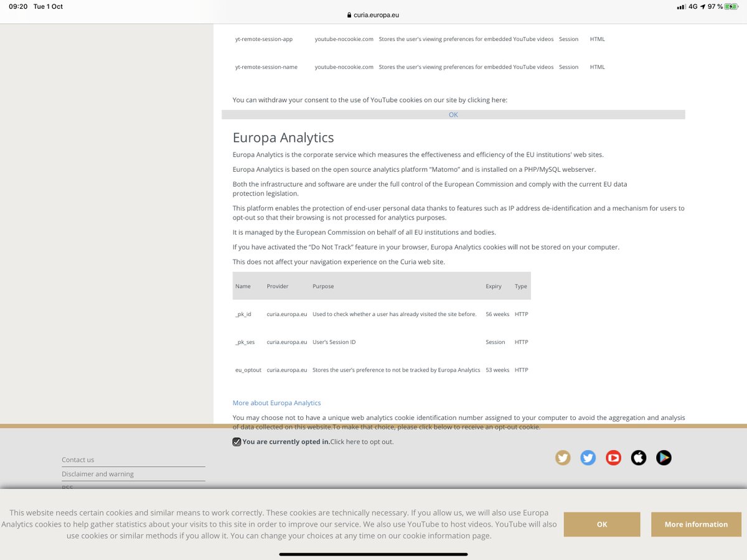Viewport: 747px width, 560px height.
Task: Select the Provider column header in analytics table
Action: (278, 286)
